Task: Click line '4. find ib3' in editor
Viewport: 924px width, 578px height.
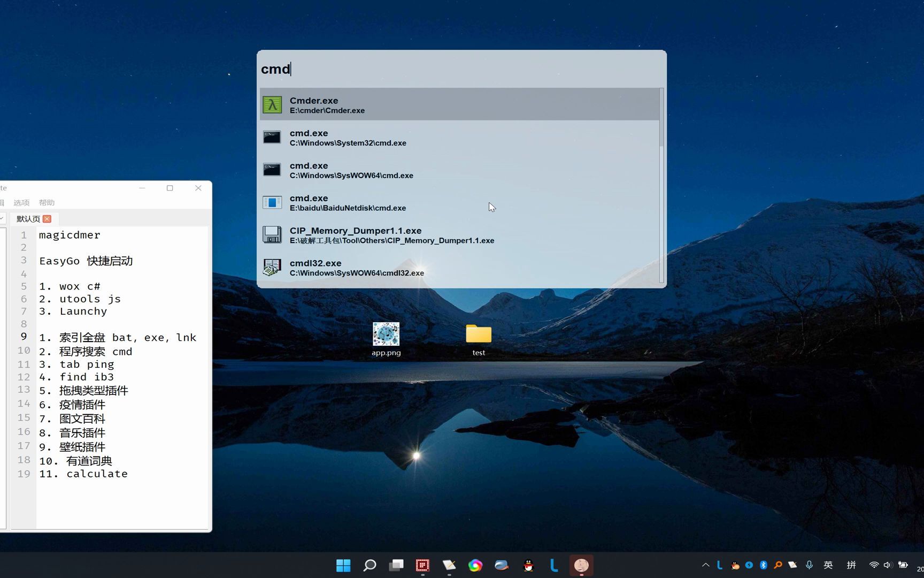Action: (x=76, y=377)
